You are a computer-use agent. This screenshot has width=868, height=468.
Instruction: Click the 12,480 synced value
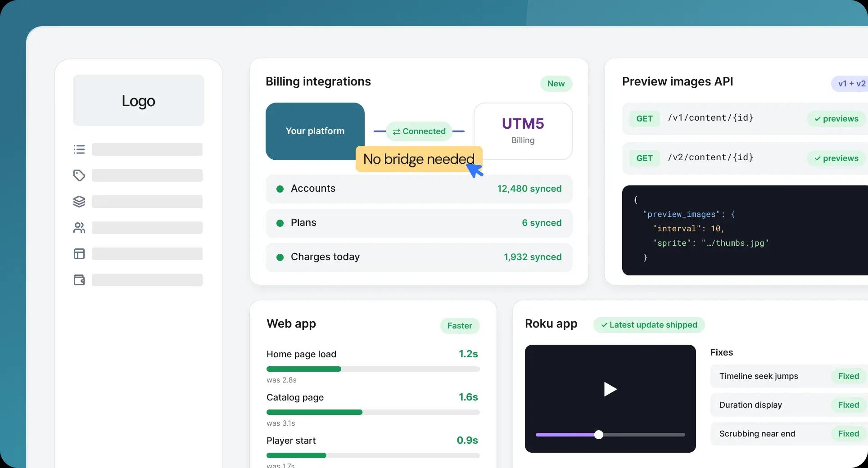coord(529,189)
